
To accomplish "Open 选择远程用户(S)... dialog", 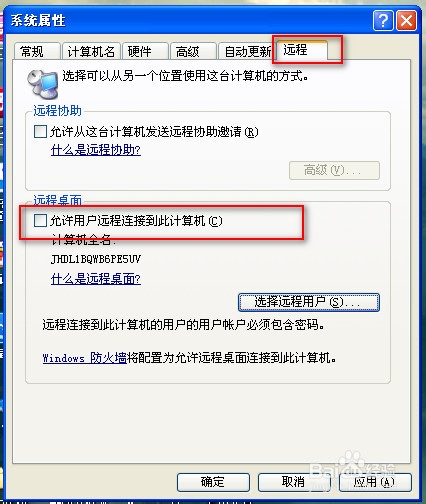I will click(x=309, y=302).
